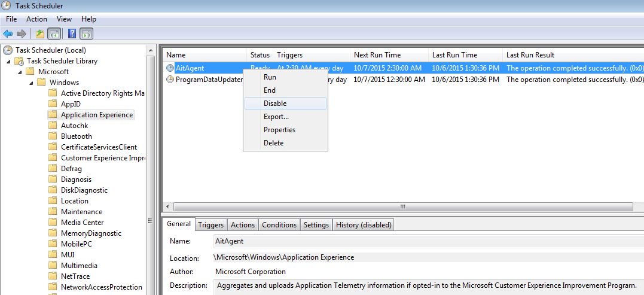Switch to the History (disabled) tab
This screenshot has width=644, height=295.
coord(364,225)
